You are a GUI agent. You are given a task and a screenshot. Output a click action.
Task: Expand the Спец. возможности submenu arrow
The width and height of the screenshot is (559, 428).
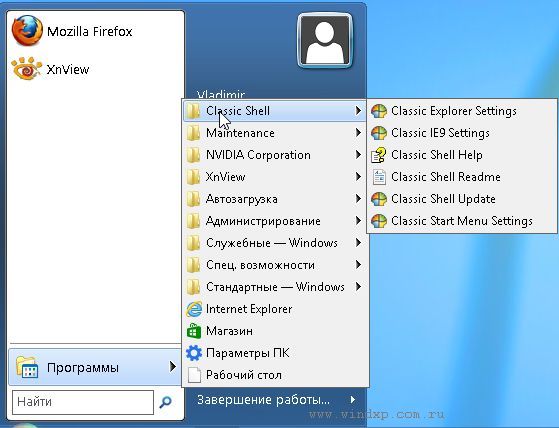[x=358, y=265]
